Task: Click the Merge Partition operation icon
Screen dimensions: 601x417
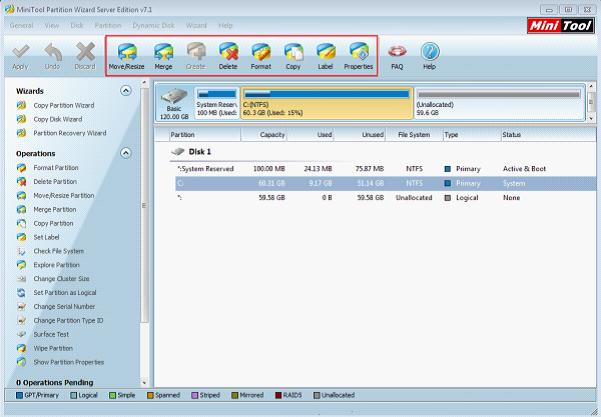Action: 21,210
